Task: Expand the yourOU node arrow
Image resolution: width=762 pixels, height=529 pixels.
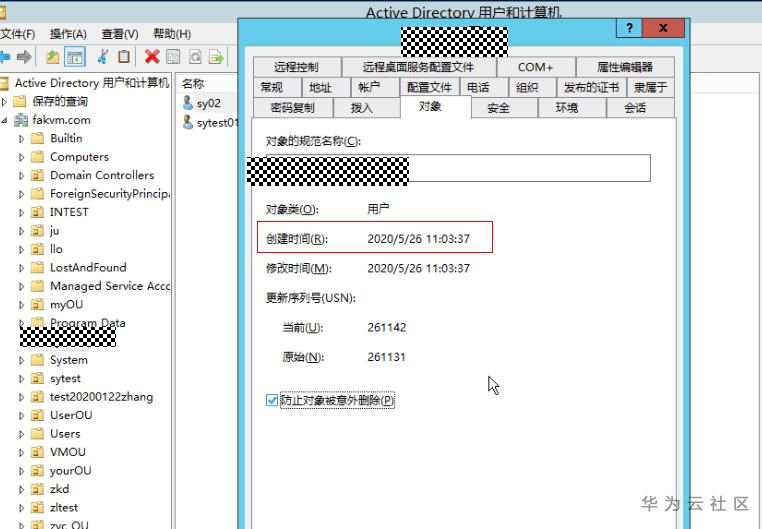Action: point(21,471)
